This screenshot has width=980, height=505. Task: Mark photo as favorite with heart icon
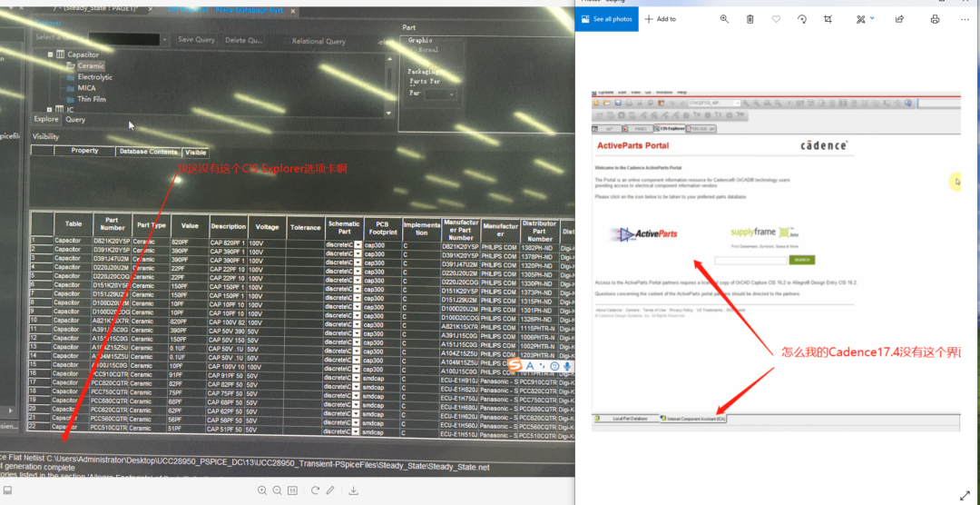[x=776, y=19]
